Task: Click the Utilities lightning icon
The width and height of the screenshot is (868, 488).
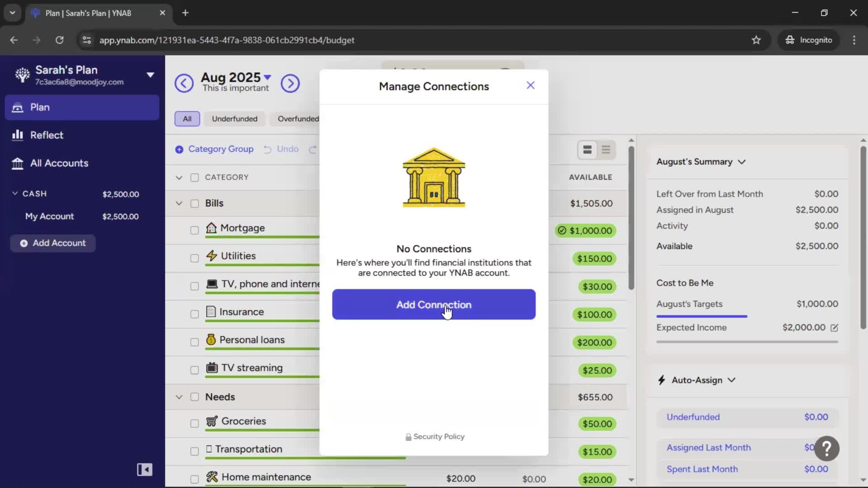Action: pos(212,256)
